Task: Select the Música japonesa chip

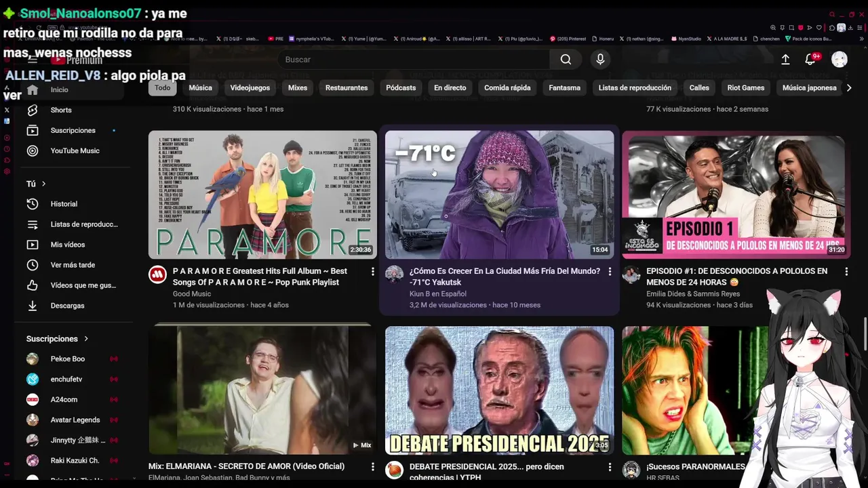Action: tap(810, 88)
